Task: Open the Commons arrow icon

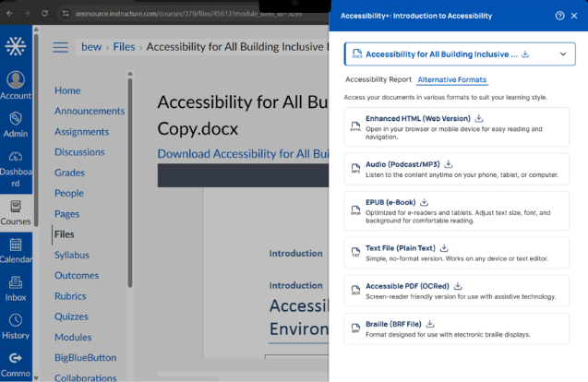Action: (16, 358)
